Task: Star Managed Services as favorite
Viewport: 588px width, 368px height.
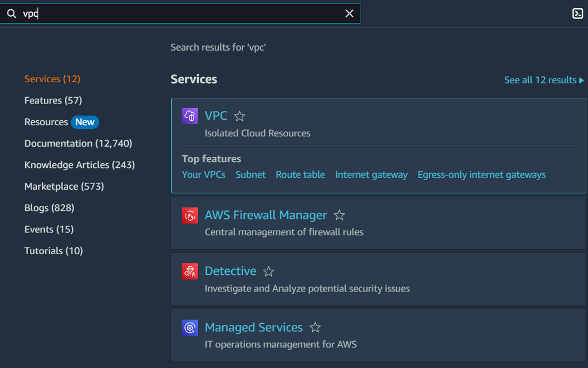Action: coord(315,328)
